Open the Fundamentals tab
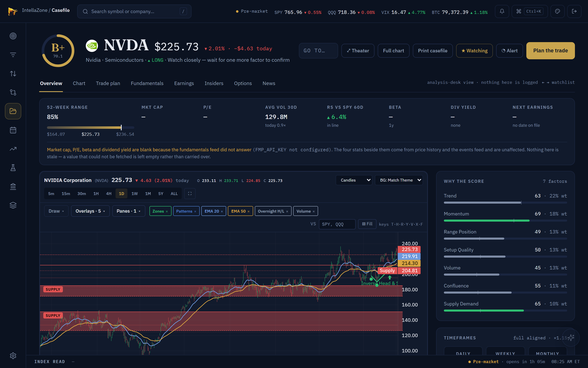This screenshot has height=368, width=588. pyautogui.click(x=147, y=83)
